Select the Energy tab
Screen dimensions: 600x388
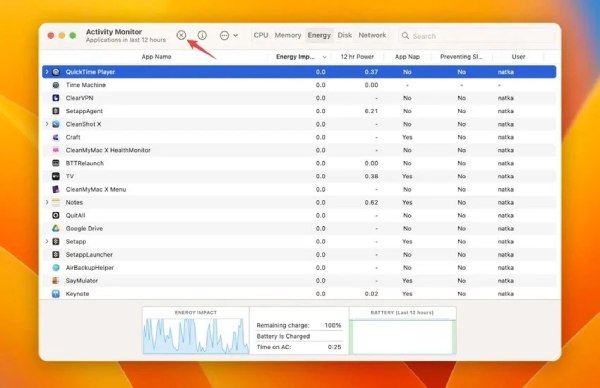pyautogui.click(x=319, y=35)
